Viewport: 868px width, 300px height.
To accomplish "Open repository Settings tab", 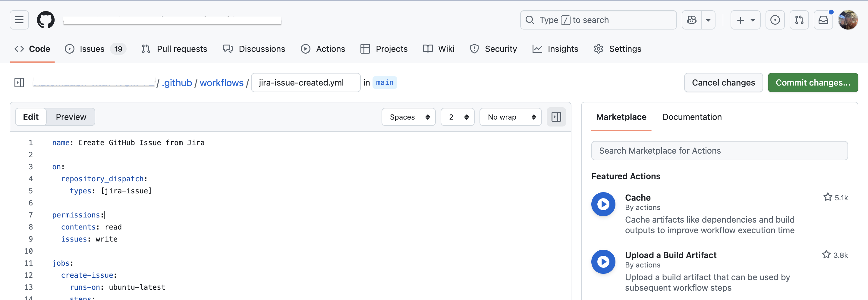I will click(617, 49).
